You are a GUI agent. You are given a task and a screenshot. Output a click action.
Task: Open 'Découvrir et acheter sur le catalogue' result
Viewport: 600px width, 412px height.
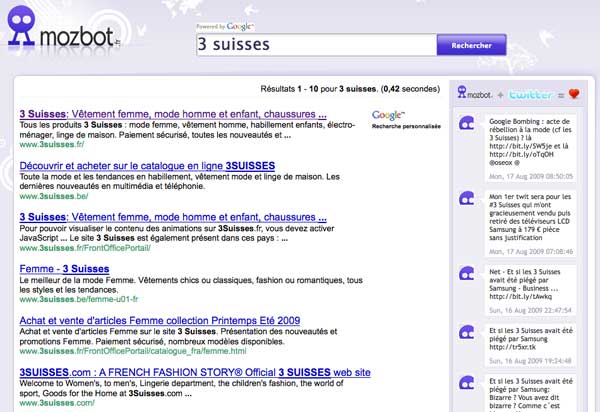pos(147,166)
